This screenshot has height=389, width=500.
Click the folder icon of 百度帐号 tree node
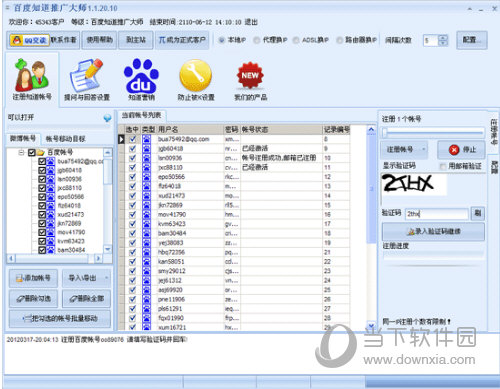click(41, 153)
